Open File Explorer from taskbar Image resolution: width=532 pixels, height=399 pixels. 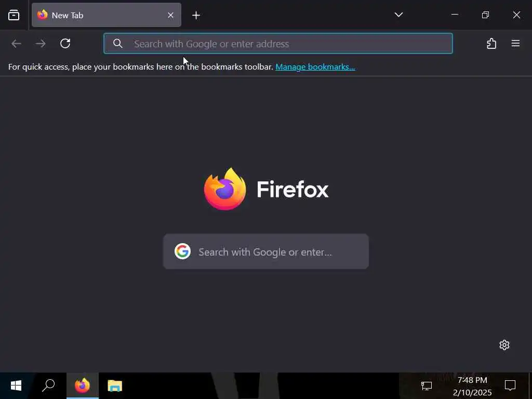point(115,385)
